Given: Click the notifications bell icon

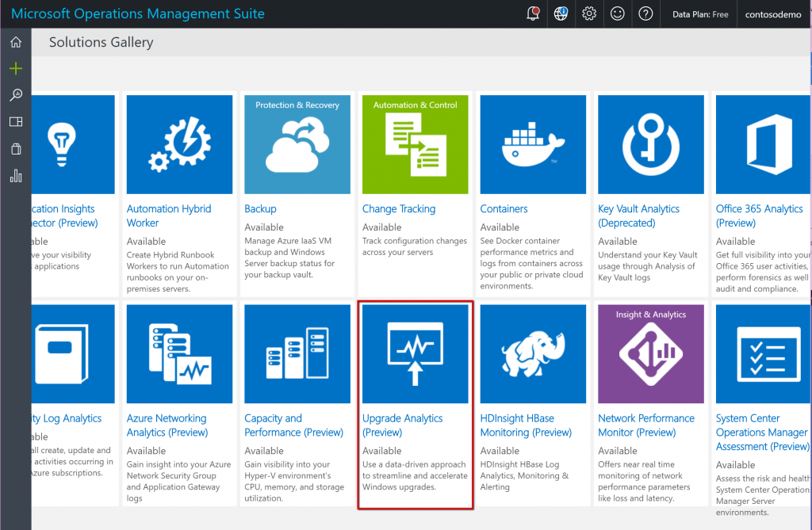Looking at the screenshot, I should click(x=532, y=13).
